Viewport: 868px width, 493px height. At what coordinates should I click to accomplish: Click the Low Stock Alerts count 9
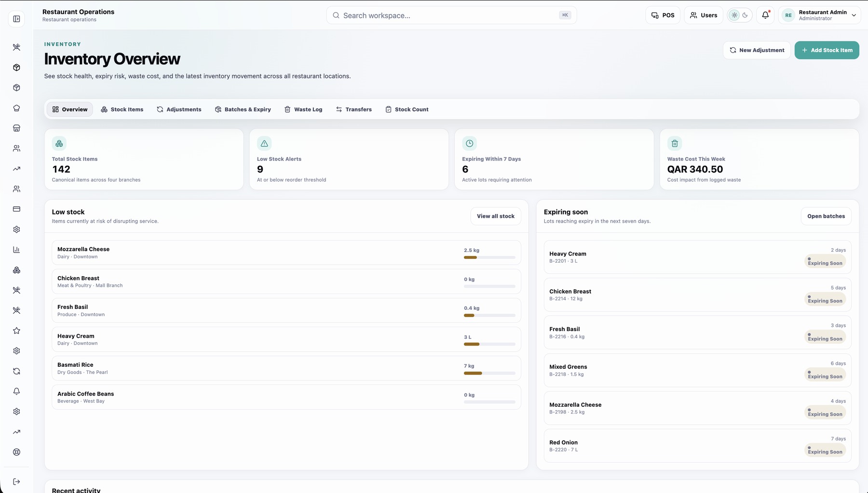coord(260,169)
